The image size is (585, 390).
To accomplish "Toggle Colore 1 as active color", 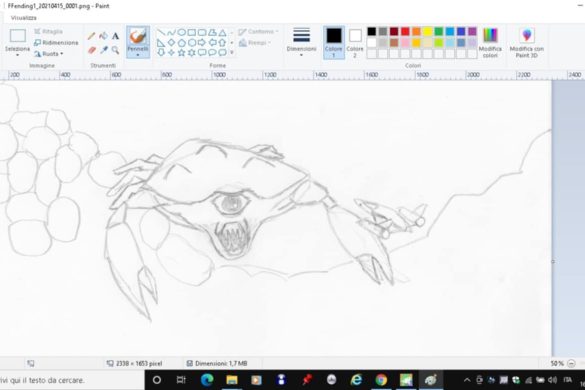I will [334, 43].
